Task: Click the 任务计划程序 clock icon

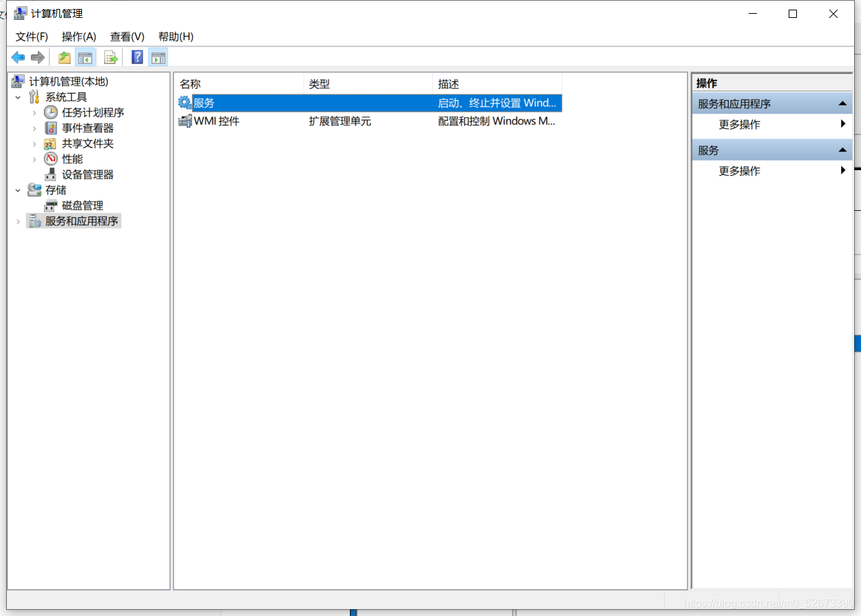Action: (x=51, y=112)
